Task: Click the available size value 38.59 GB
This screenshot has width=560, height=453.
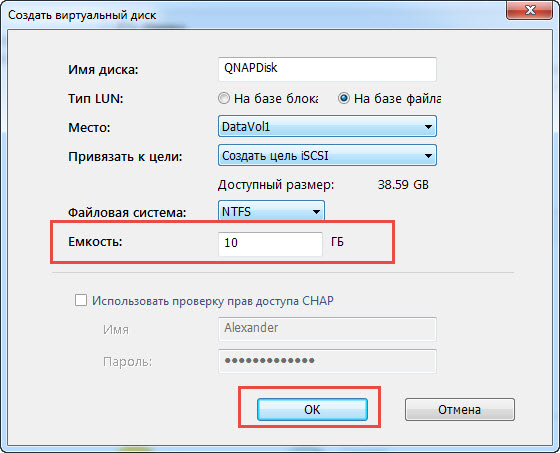Action: 403,185
